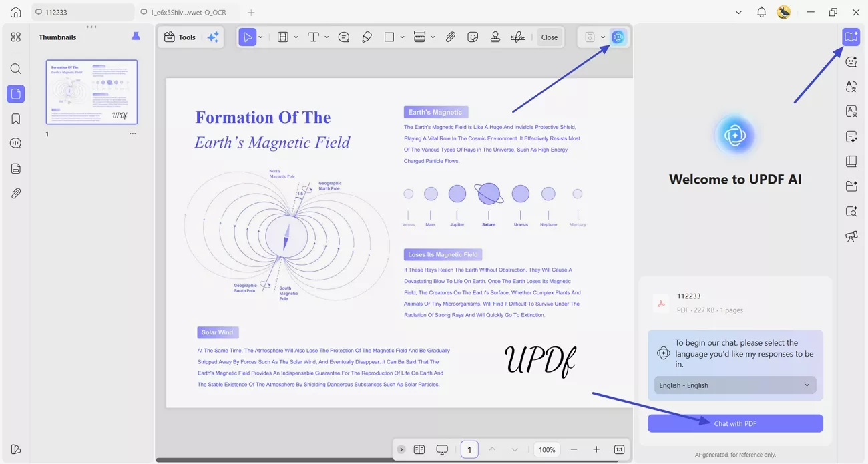Screen dimensions: 868x464
Task: Add a comment note bubble
Action: pos(344,37)
